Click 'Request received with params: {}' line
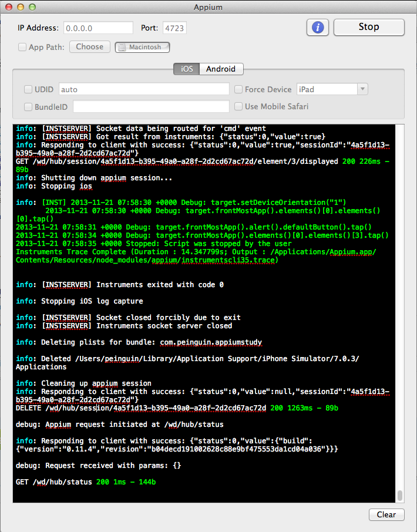The width and height of the screenshot is (417, 532). click(x=99, y=466)
